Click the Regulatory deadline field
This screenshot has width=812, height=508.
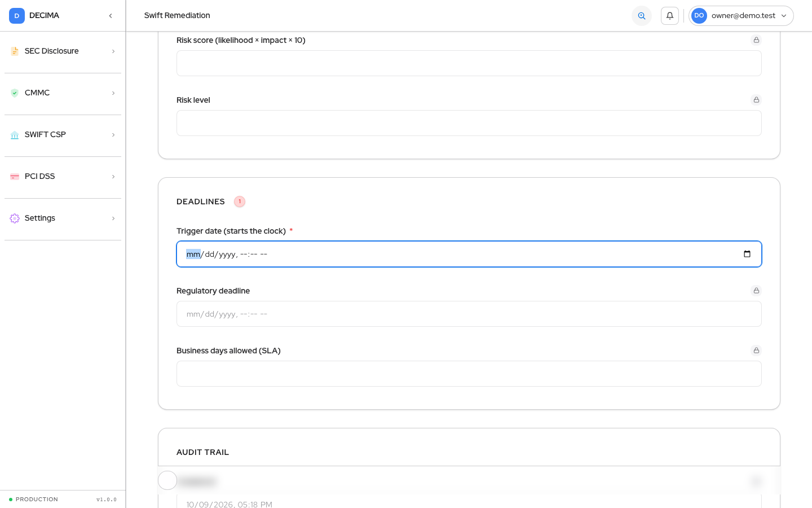tap(469, 314)
